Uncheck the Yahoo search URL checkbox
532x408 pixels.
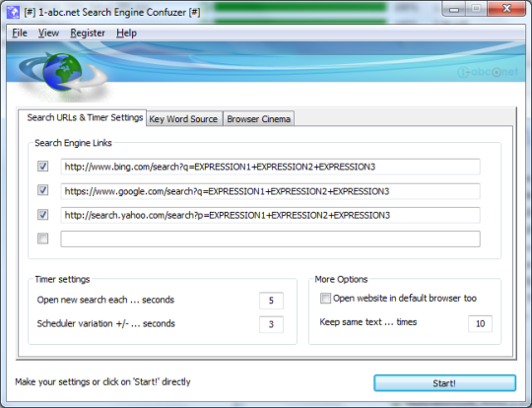point(42,215)
